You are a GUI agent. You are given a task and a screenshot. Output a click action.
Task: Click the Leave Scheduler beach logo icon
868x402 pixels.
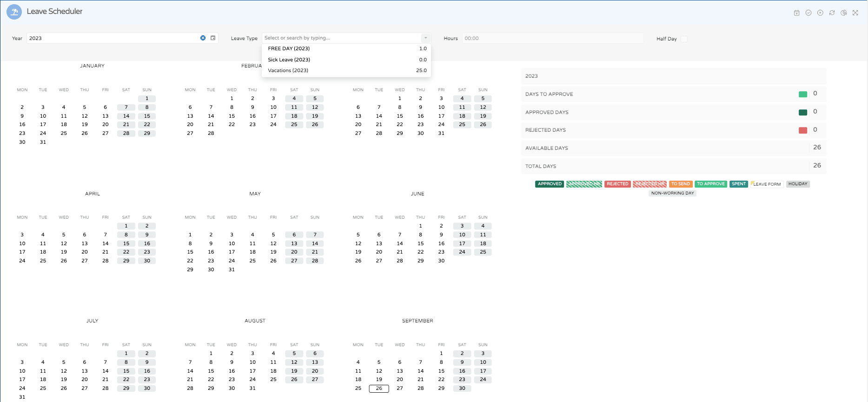tap(14, 12)
